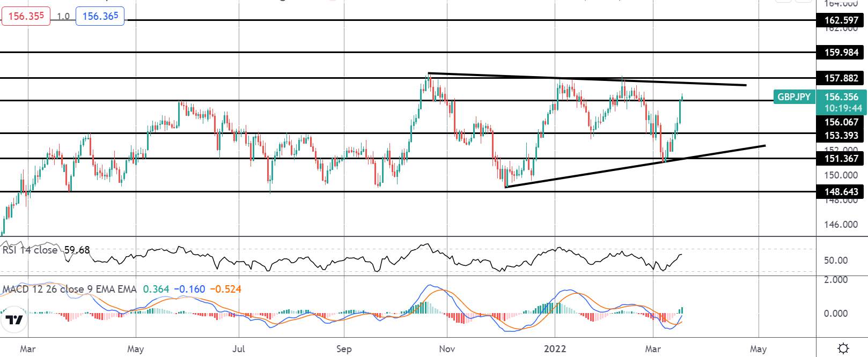The image size is (868, 357).
Task: Click the MACD line value -0.160
Action: pyautogui.click(x=189, y=289)
